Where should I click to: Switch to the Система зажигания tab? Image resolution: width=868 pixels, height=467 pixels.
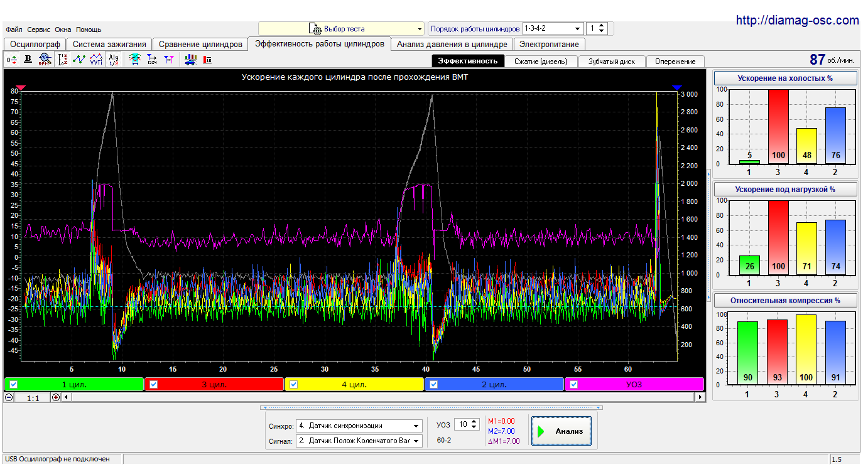point(109,45)
